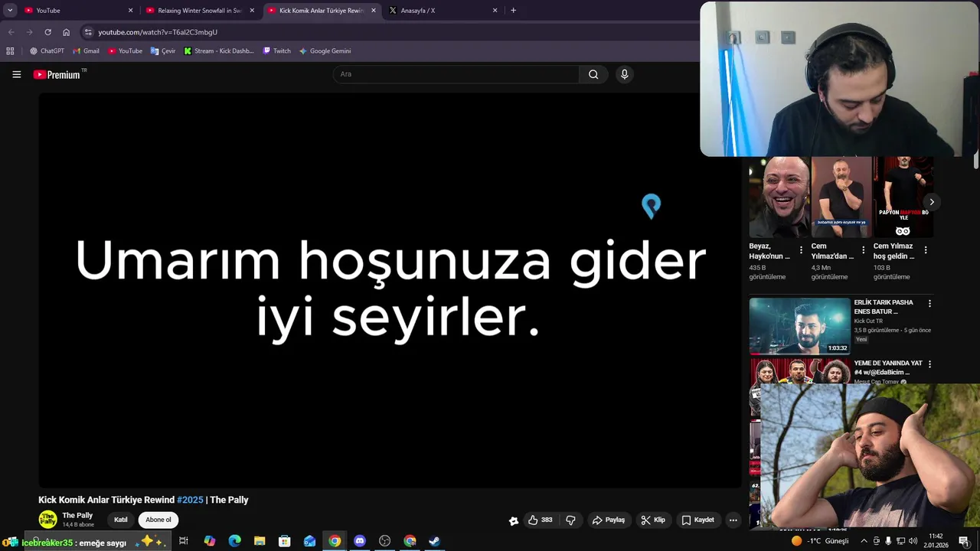Click the #2025 hashtag link
Viewport: 980px width, 551px height.
pos(190,500)
